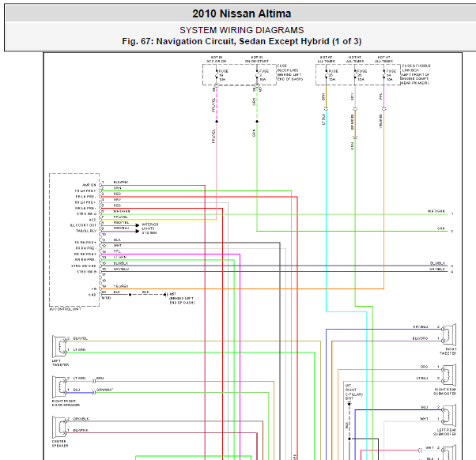The width and height of the screenshot is (476, 460).
Task: Select "YEL/RED" wire label at pin 19
Action: 120,286
